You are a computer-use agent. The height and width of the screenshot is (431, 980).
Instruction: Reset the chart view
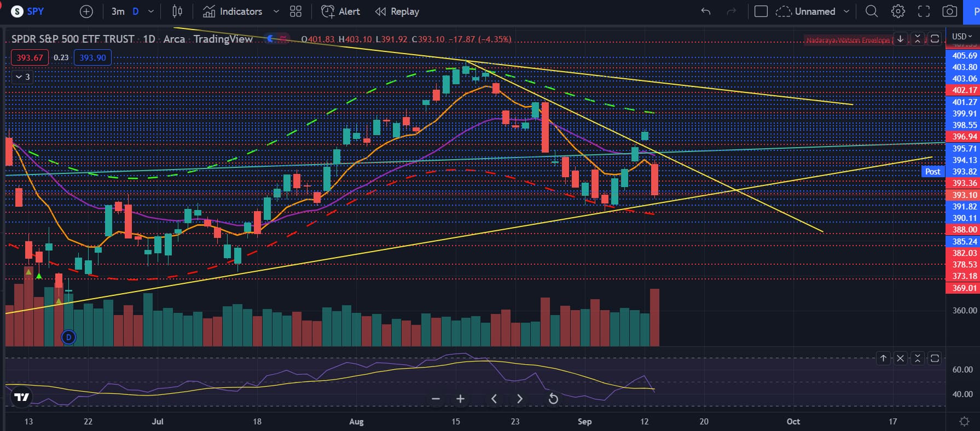pos(553,399)
